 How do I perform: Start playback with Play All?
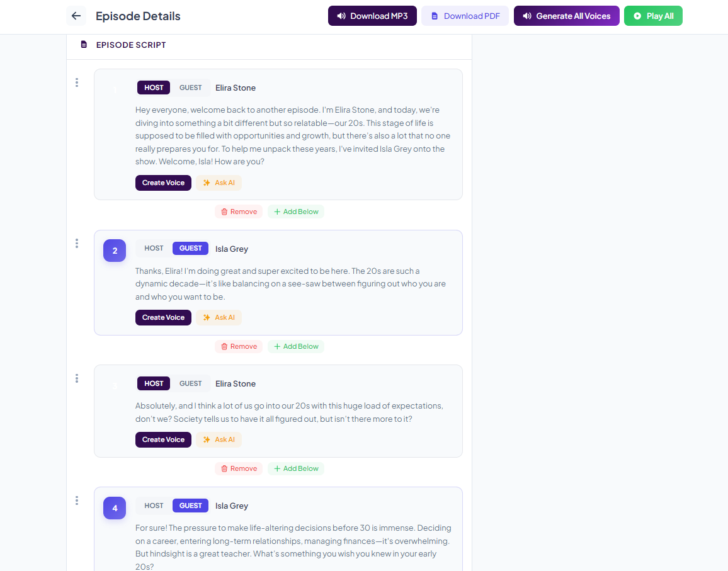click(653, 16)
